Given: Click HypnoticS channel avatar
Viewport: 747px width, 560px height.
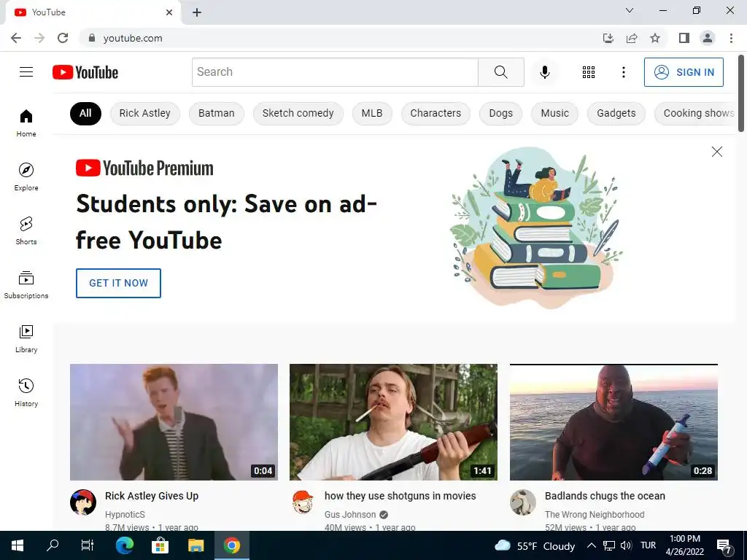Looking at the screenshot, I should click(x=83, y=502).
